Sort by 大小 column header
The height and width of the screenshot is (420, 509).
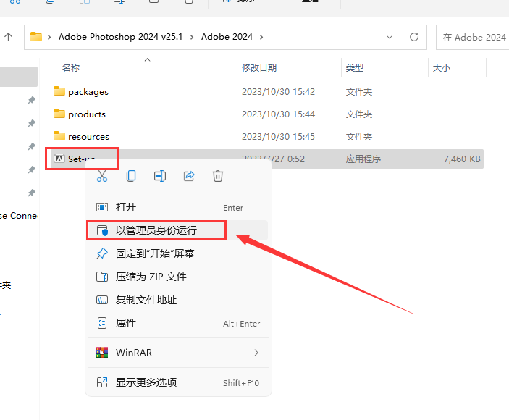tap(442, 68)
